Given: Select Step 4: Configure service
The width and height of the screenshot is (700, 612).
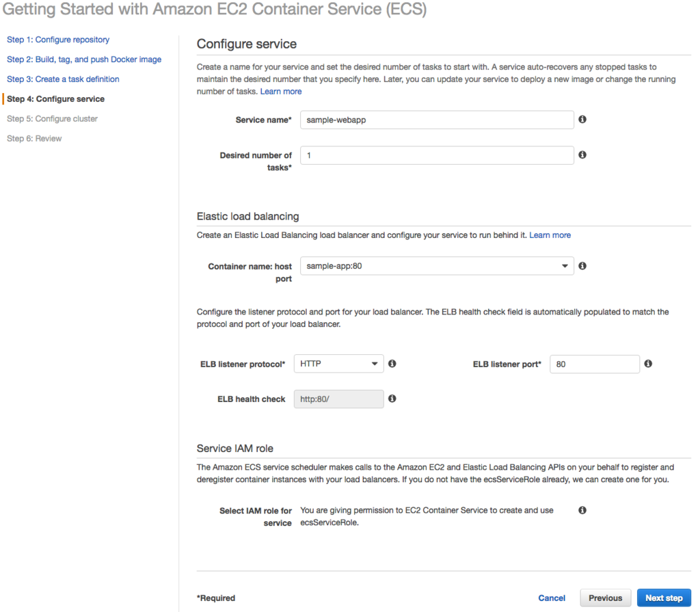Looking at the screenshot, I should (56, 98).
